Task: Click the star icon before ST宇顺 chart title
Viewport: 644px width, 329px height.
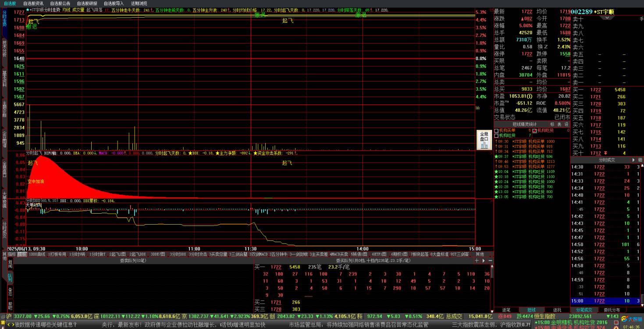Action: click(28, 9)
